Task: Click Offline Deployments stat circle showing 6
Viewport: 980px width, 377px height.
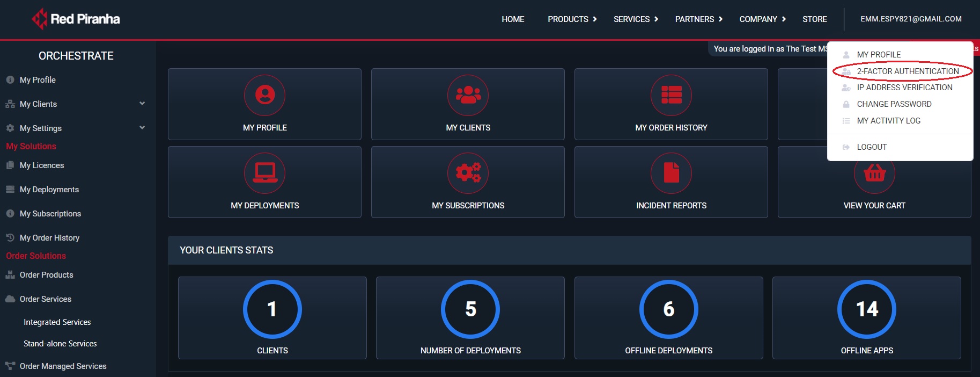Action: click(668, 309)
